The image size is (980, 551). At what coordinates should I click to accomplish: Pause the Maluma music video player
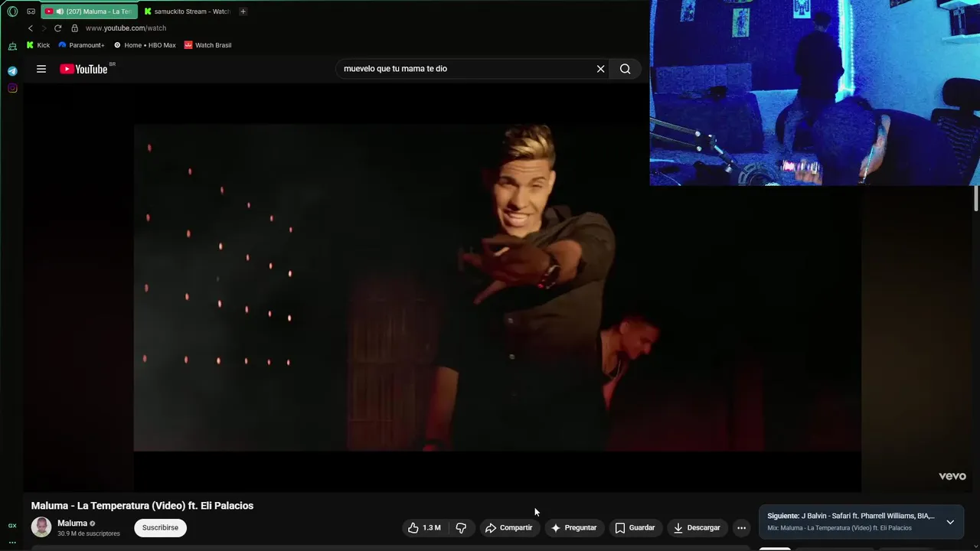pos(498,287)
